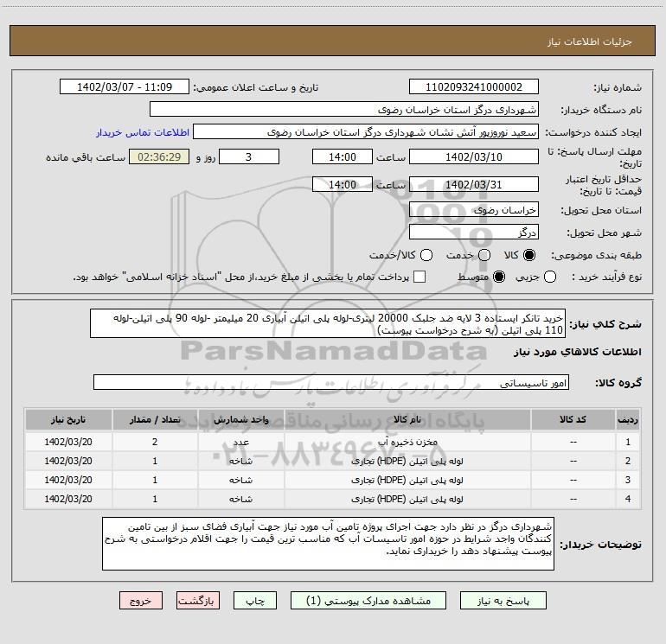Click the price validity date 1402/03/31 field
This screenshot has width=666, height=644.
(474, 185)
